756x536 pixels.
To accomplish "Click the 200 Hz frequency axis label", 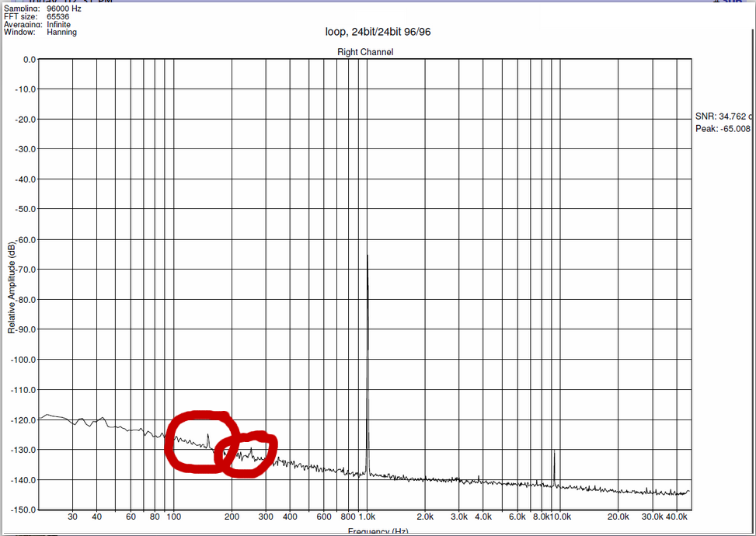I will tap(232, 517).
